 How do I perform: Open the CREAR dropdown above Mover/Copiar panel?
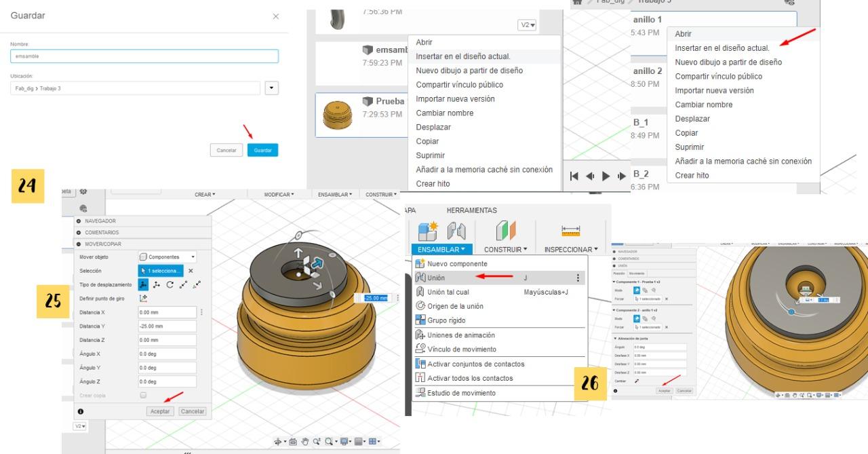pyautogui.click(x=205, y=195)
